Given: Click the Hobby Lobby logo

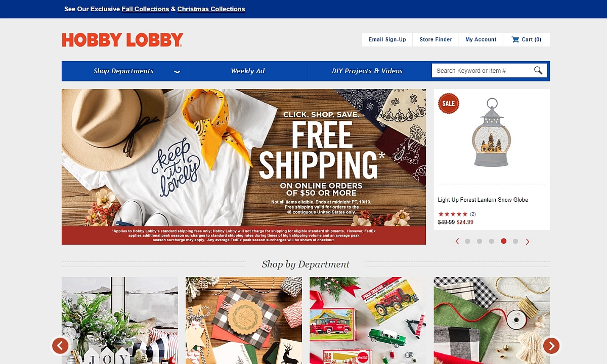Looking at the screenshot, I should click(x=122, y=40).
